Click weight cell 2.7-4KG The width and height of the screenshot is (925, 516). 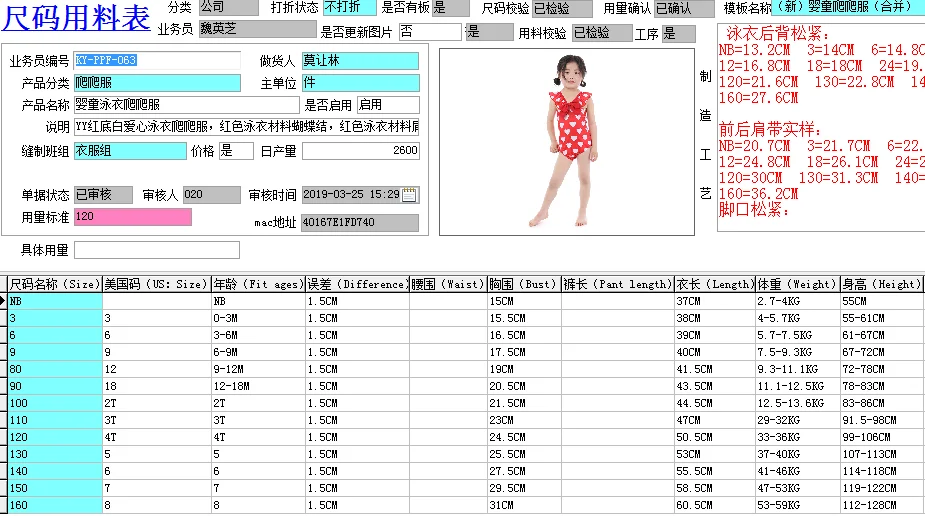click(798, 301)
